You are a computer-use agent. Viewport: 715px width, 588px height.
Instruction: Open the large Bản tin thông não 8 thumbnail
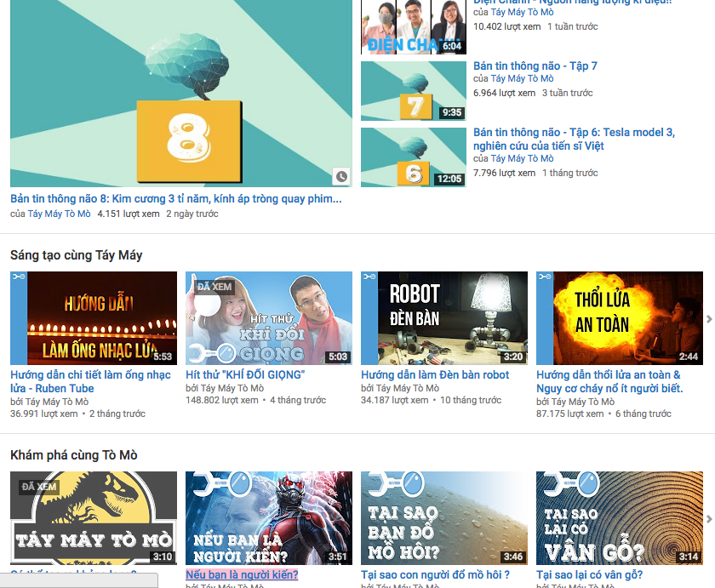coord(181,93)
